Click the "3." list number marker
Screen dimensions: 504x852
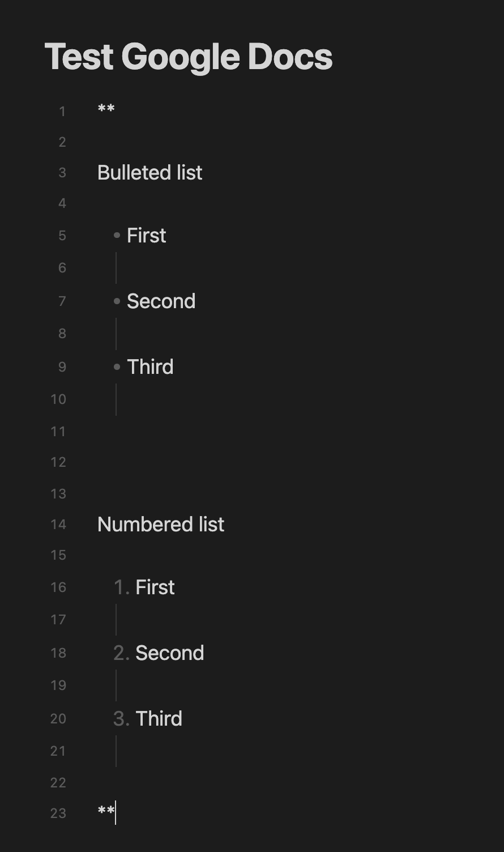tap(122, 718)
